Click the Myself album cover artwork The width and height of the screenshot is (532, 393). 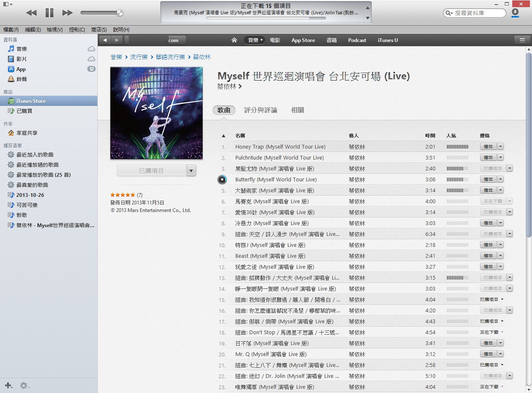pos(156,113)
